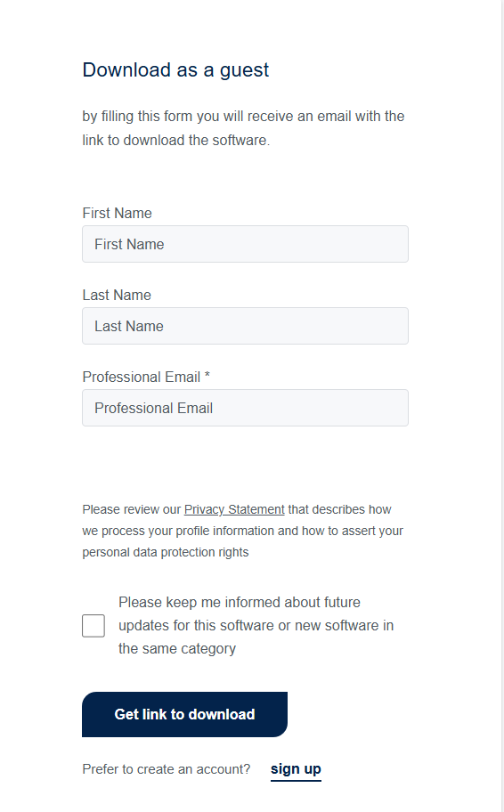Open the Privacy Statement link
Image resolution: width=504 pixels, height=812 pixels.
point(234,509)
